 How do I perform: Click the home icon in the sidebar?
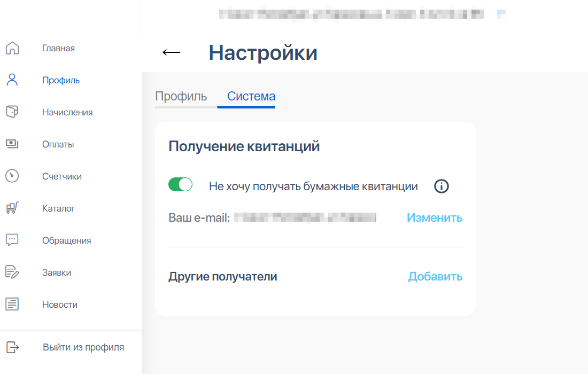tap(12, 48)
